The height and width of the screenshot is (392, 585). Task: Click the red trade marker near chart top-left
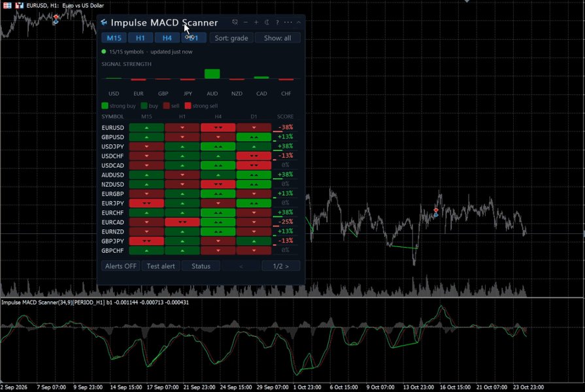click(x=56, y=18)
